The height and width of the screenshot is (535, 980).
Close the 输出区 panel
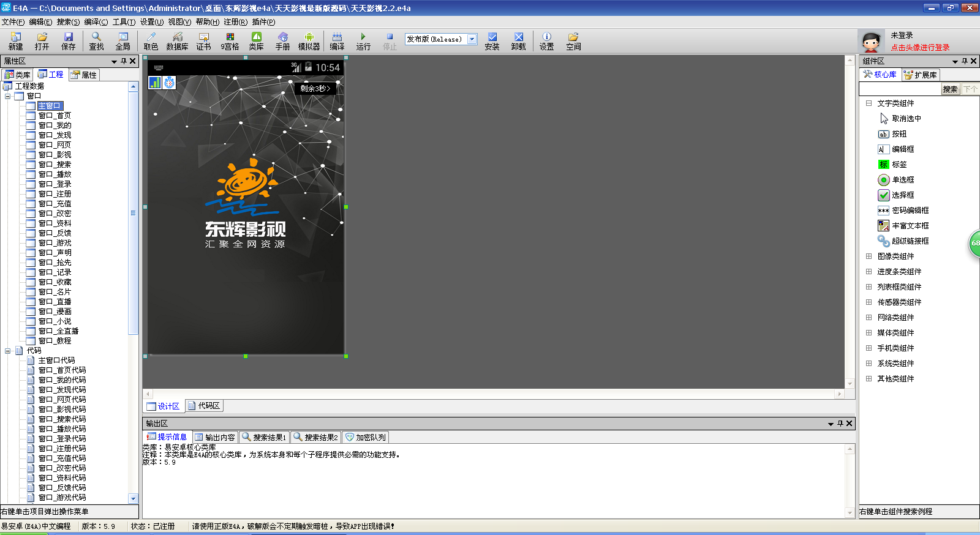click(850, 424)
